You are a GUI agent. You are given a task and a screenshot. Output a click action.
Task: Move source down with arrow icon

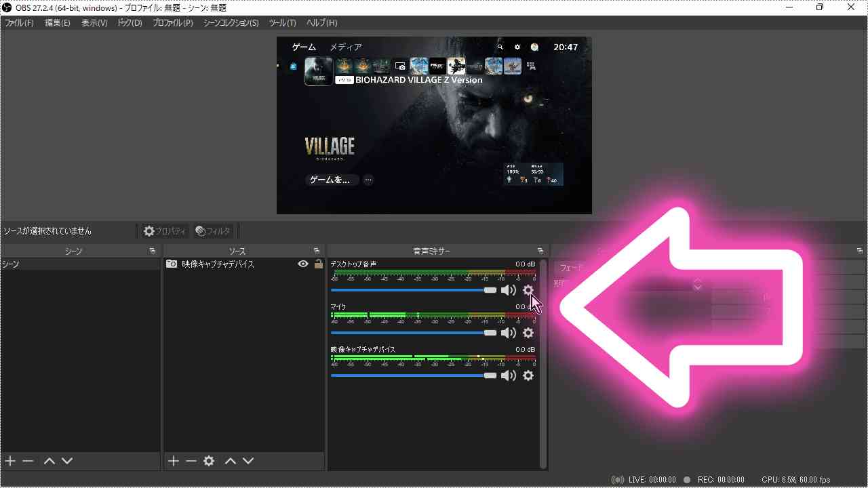(x=248, y=461)
